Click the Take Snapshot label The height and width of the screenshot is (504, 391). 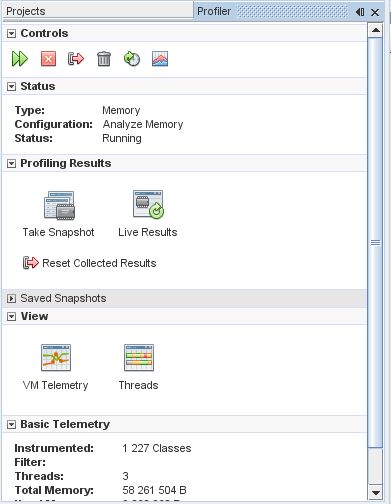coord(58,232)
